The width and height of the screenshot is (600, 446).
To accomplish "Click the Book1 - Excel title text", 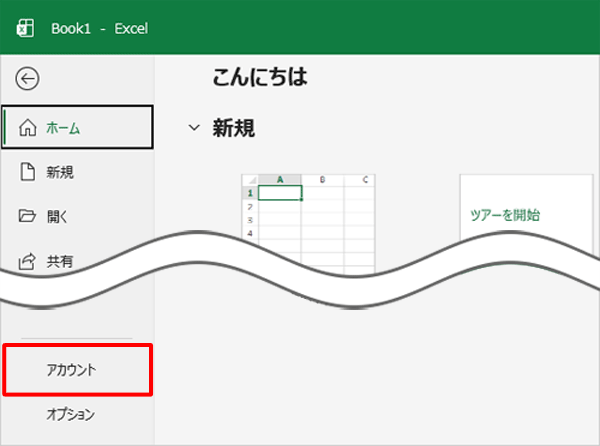I will coord(99,29).
